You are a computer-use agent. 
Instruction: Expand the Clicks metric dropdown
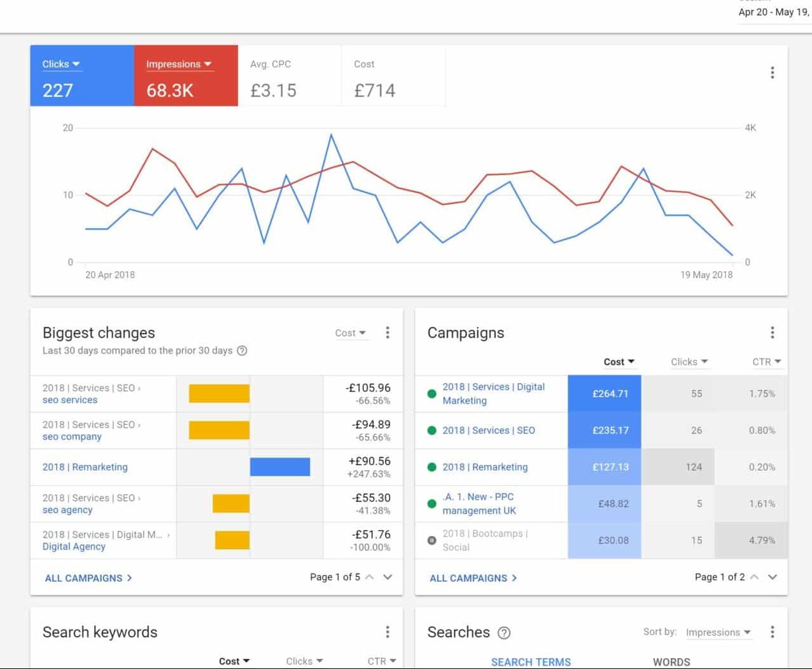pos(61,64)
